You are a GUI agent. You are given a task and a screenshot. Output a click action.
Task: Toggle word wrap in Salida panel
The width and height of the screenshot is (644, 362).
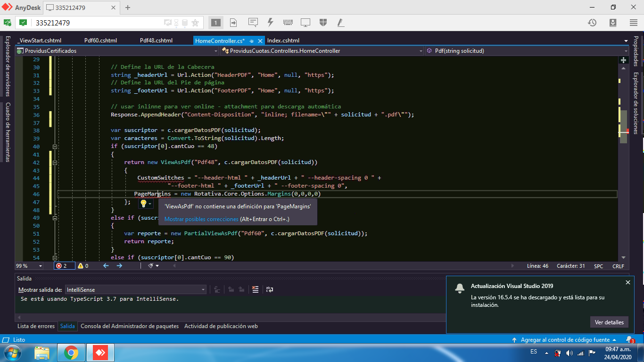270,289
